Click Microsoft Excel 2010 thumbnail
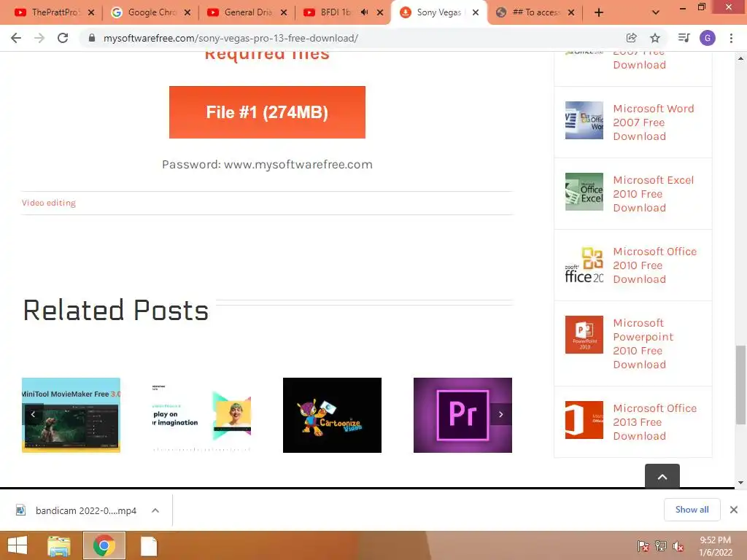 pos(584,192)
